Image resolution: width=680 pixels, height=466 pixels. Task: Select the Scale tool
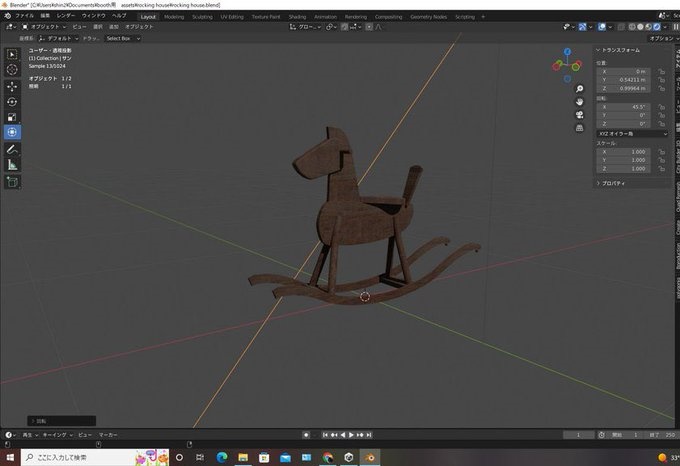12,117
